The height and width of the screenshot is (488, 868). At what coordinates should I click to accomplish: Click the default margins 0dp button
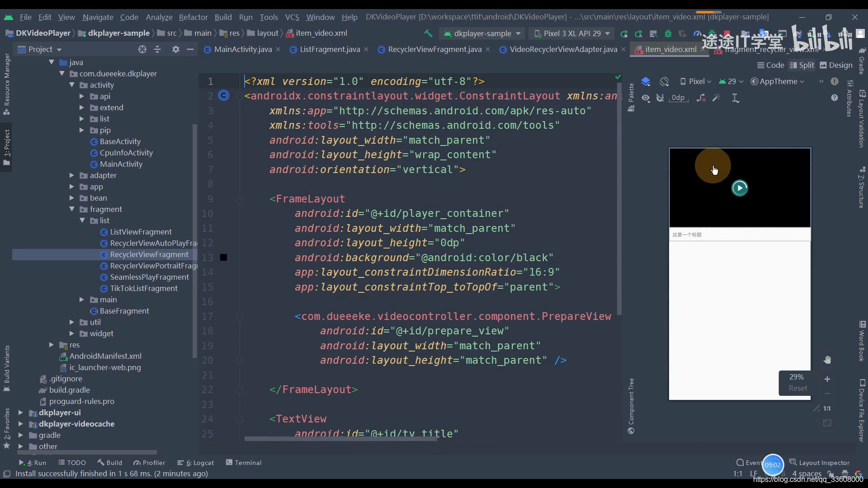point(678,98)
